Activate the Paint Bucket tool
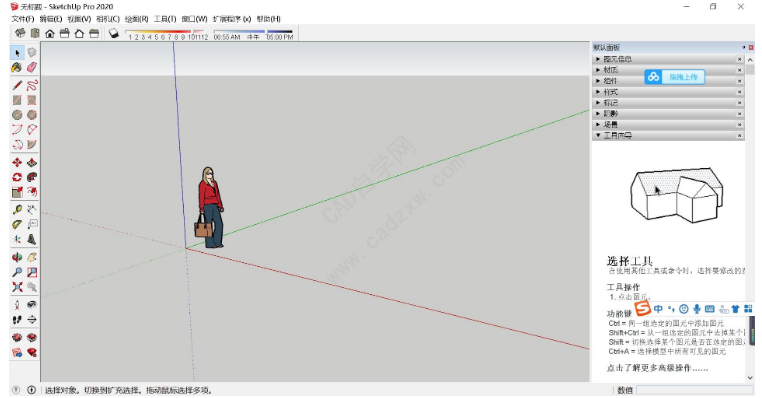The height and width of the screenshot is (398, 762). (17, 67)
